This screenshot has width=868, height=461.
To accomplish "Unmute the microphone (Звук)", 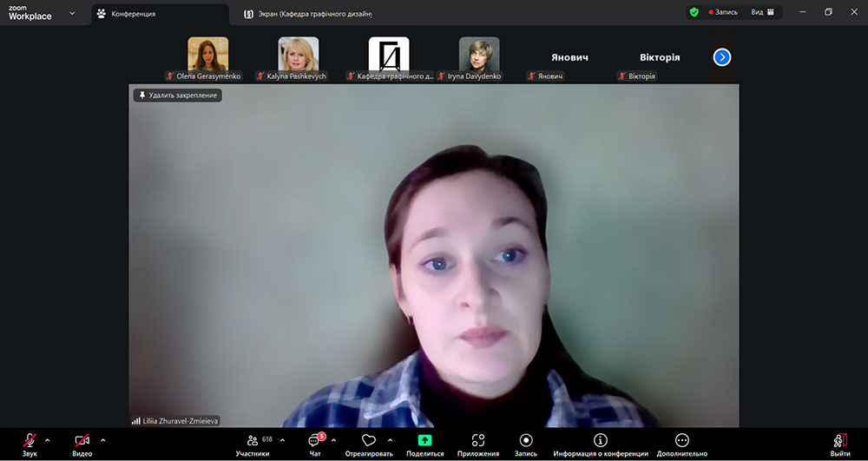I will tap(30, 441).
